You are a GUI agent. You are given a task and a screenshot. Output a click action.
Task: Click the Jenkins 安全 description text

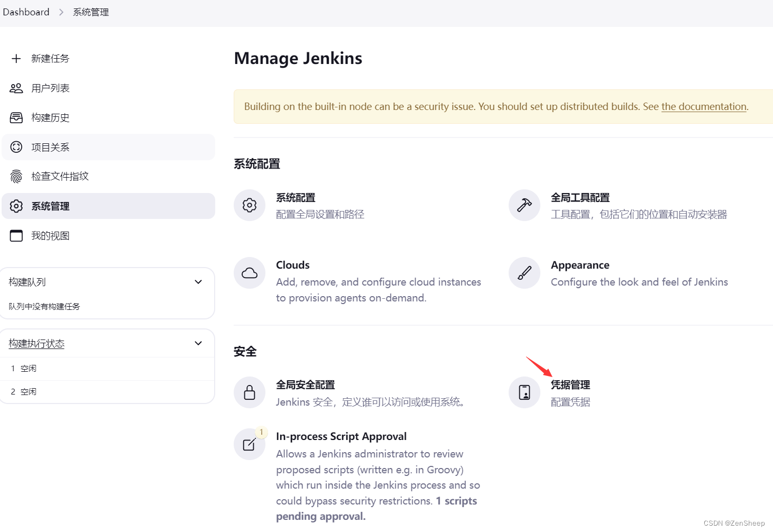[x=371, y=402]
